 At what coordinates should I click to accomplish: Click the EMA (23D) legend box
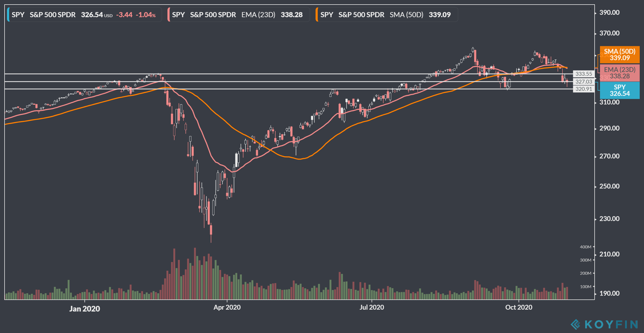239,15
